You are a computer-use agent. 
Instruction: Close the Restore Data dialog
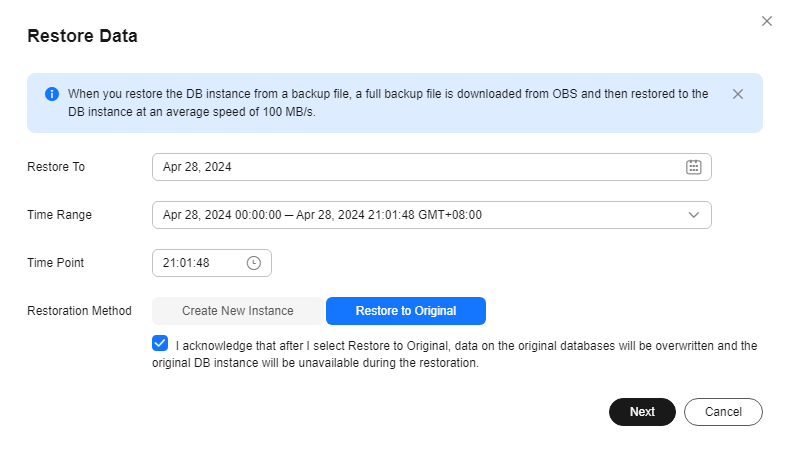767,21
